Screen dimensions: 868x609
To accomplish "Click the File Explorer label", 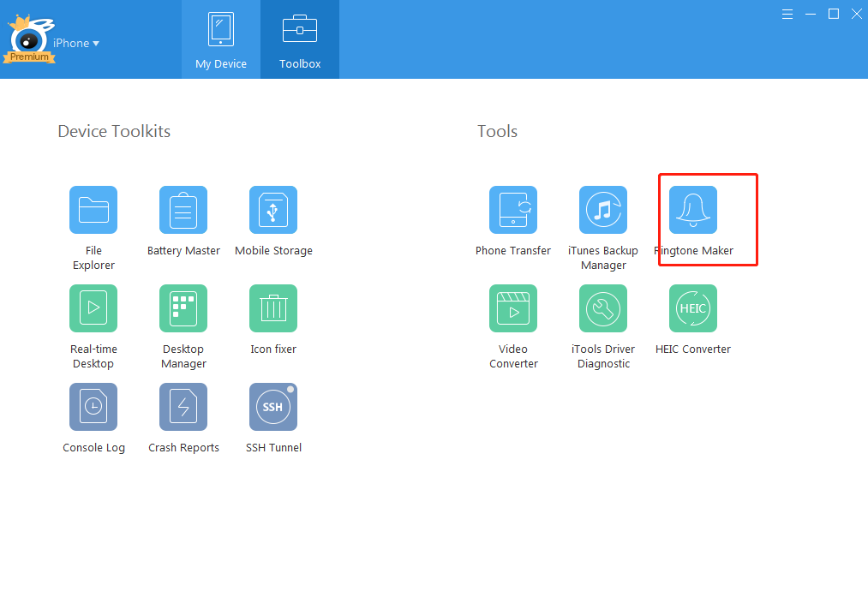I will tap(93, 258).
